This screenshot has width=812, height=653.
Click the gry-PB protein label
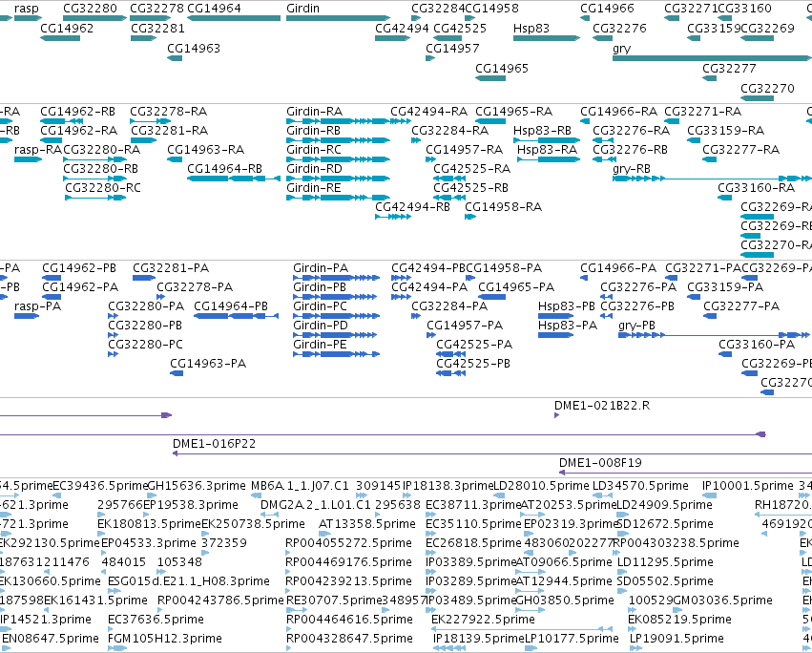tap(637, 326)
